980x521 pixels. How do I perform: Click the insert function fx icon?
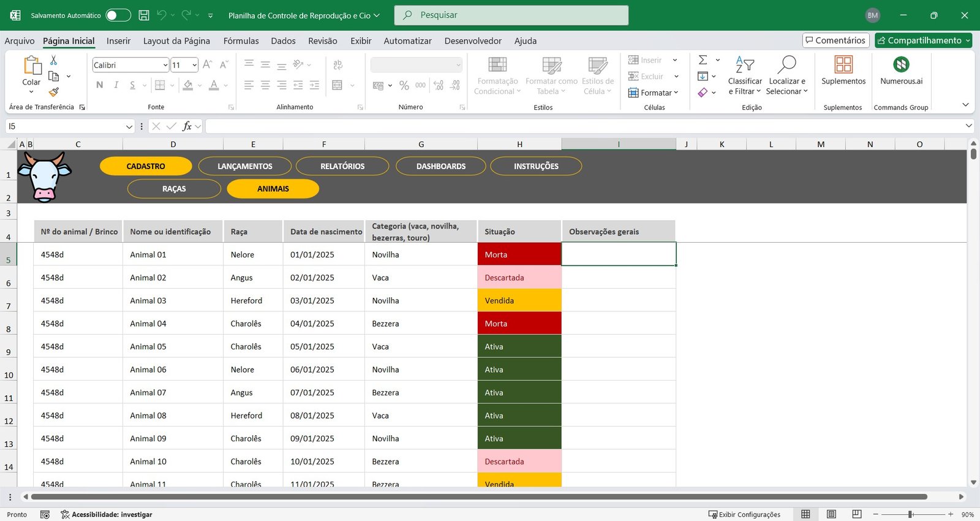click(x=187, y=126)
